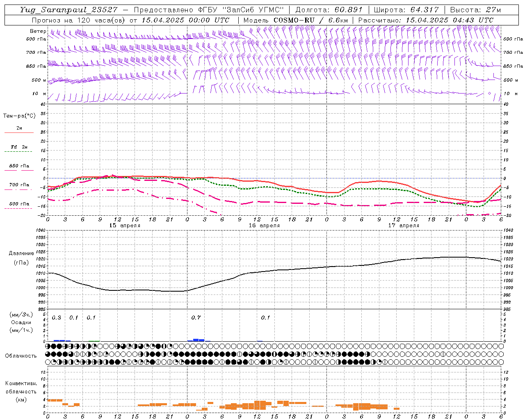The image size is (525, 420).
Task: Jump to the 17 апреля date label
Action: tap(404, 226)
